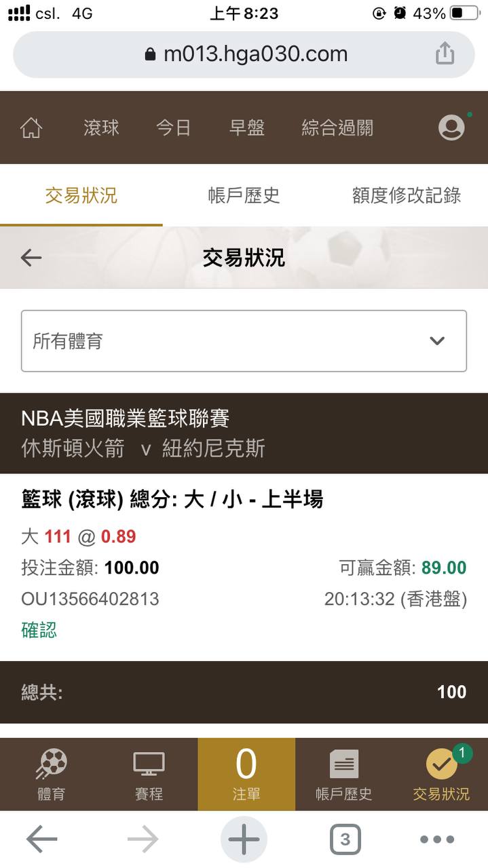Image resolution: width=488 pixels, height=868 pixels.
Task: Open the 綜合過關 parlay menu
Action: click(x=337, y=127)
